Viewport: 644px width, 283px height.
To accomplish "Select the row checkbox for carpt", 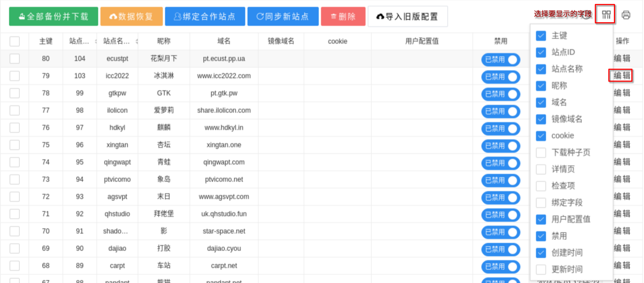I will coord(14,266).
